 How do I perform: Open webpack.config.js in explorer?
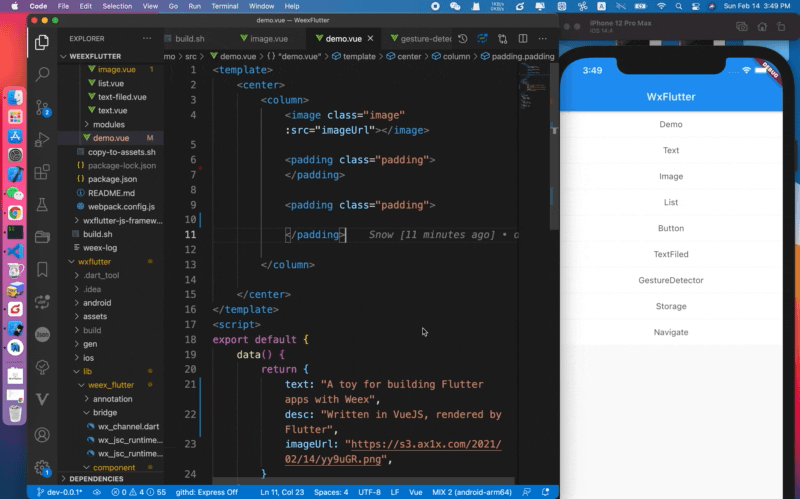point(121,207)
